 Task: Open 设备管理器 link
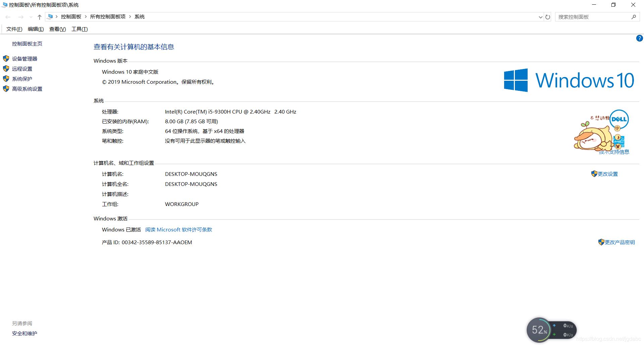[24, 59]
